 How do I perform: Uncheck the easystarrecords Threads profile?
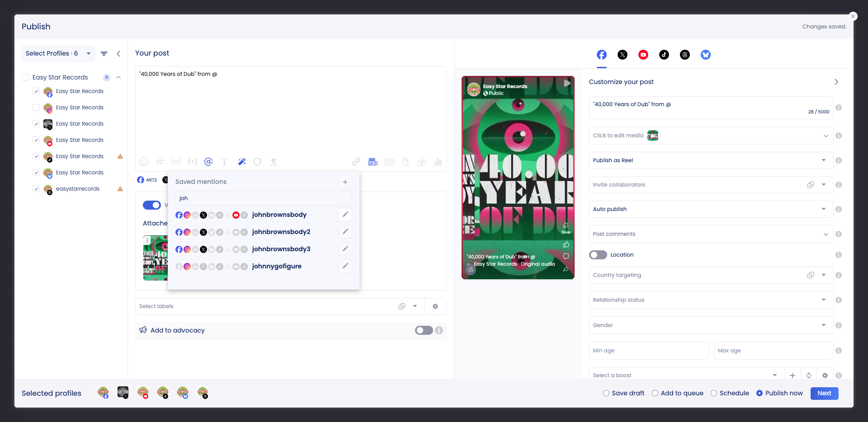36,189
